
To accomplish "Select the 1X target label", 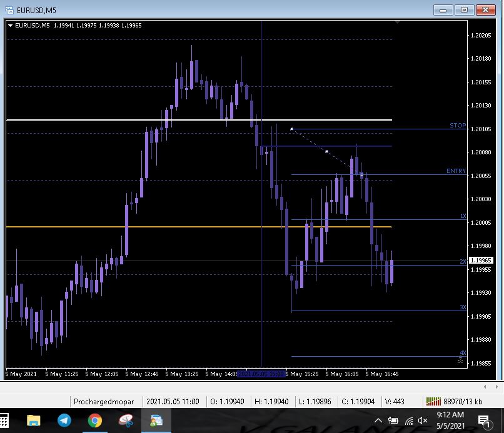I will point(463,216).
